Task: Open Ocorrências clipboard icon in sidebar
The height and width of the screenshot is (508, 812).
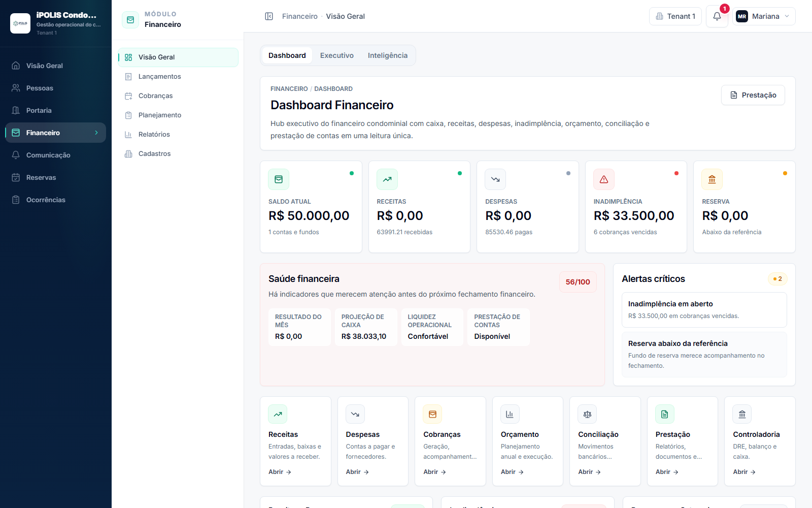Action: [16, 200]
